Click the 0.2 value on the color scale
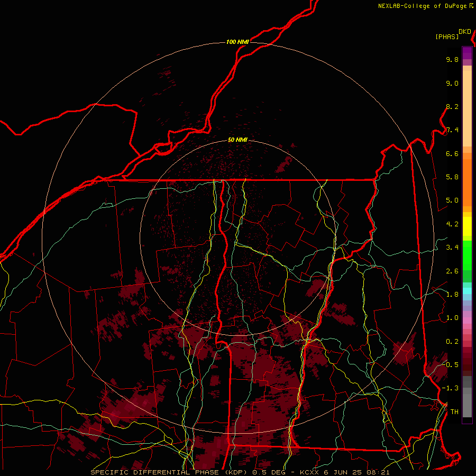This screenshot has height=476, width=476. [x=452, y=341]
